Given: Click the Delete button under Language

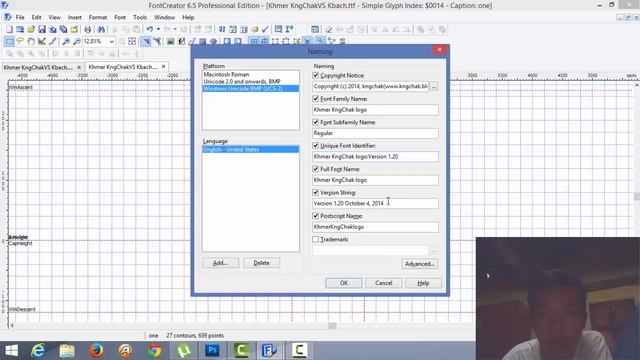Looking at the screenshot, I should (x=262, y=263).
